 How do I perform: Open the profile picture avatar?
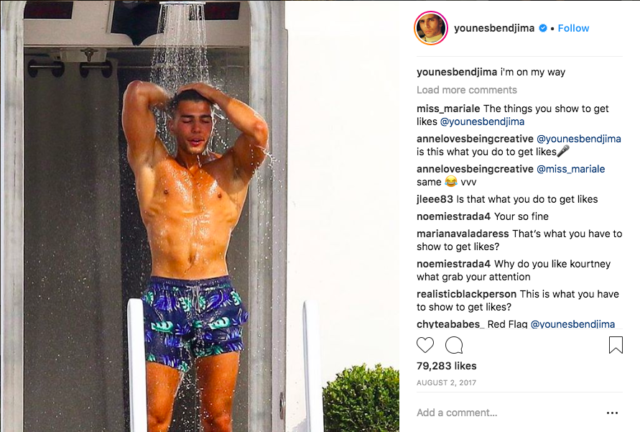pos(431,28)
